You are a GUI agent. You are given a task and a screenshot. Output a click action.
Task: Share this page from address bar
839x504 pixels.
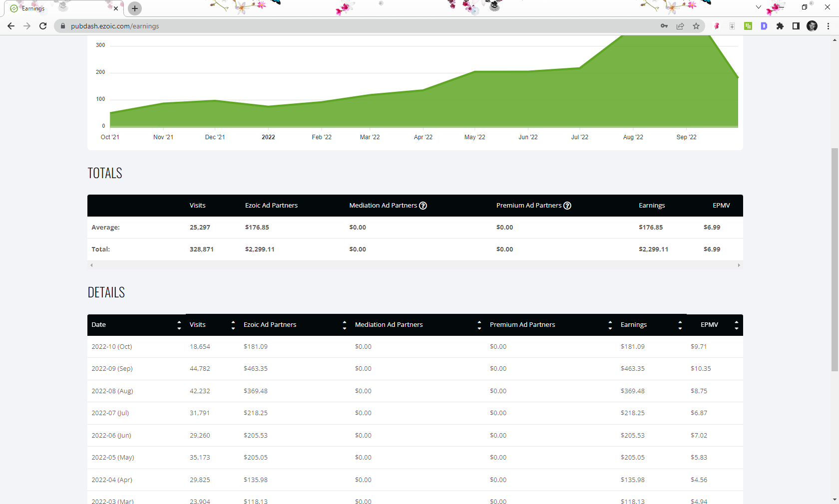coord(680,26)
